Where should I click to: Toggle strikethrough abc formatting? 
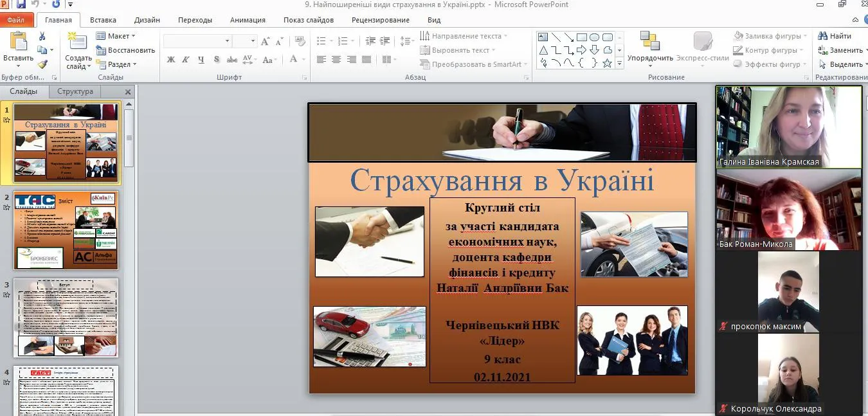click(232, 59)
